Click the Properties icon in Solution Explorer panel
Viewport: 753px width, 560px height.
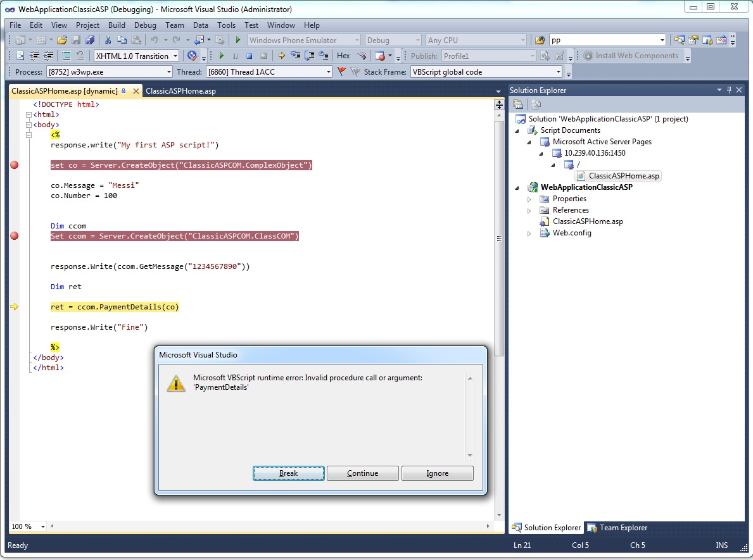coord(518,104)
